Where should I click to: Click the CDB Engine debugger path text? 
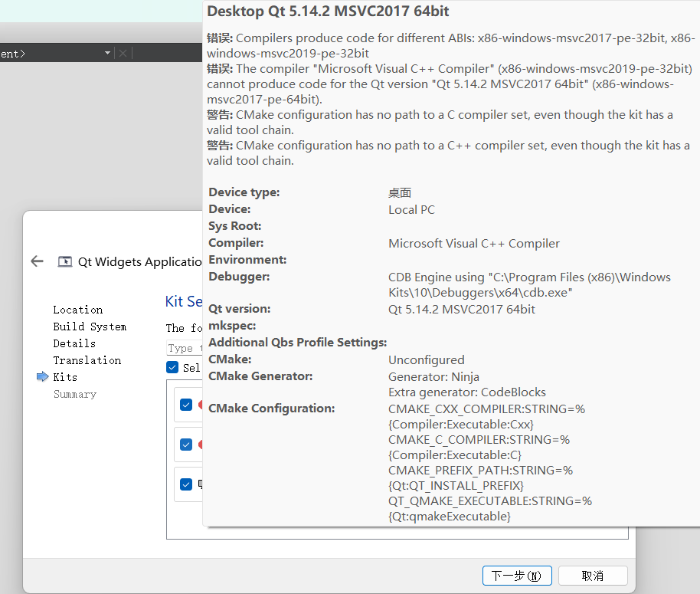529,285
